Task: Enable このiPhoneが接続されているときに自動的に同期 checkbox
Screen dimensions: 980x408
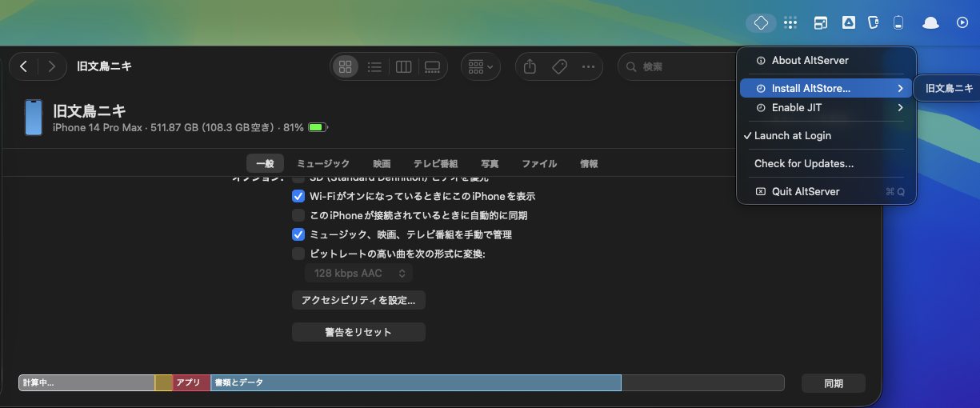Action: pos(298,215)
